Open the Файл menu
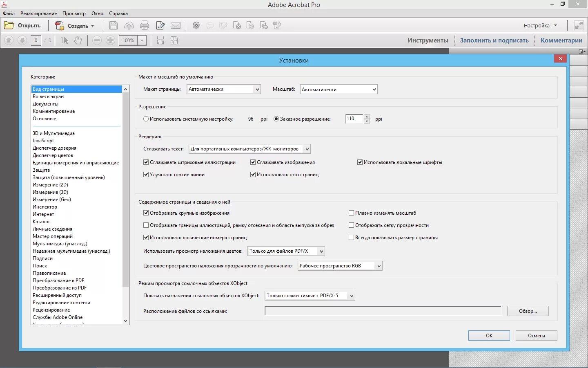Image resolution: width=588 pixels, height=368 pixels. (9, 13)
